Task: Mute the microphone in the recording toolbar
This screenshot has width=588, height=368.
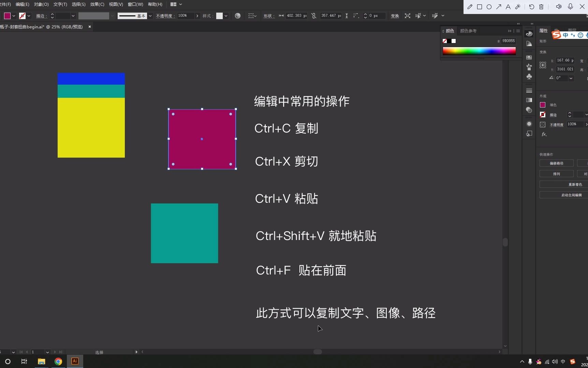Action: coord(570,6)
